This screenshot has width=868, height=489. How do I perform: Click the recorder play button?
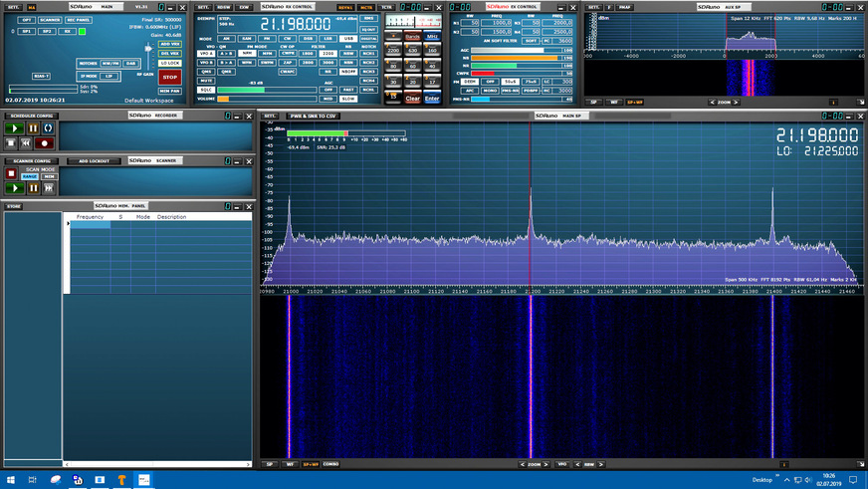point(14,129)
